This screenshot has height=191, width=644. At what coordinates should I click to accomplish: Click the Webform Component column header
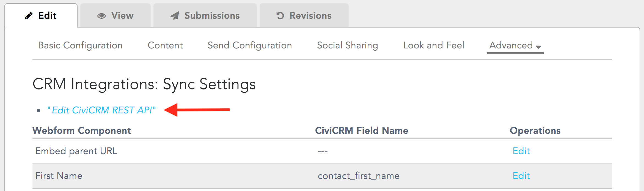(82, 130)
